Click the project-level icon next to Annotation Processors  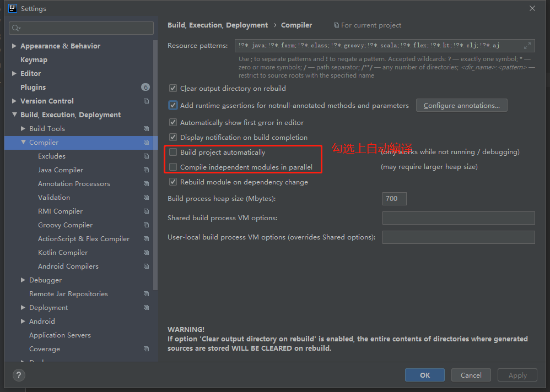point(146,184)
